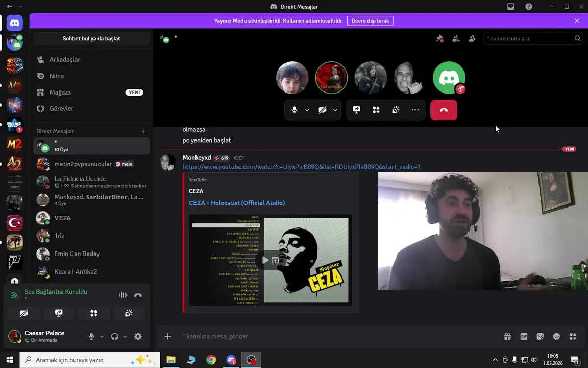The height and width of the screenshot is (368, 588).
Task: Open more call options ellipsis
Action: [x=415, y=110]
